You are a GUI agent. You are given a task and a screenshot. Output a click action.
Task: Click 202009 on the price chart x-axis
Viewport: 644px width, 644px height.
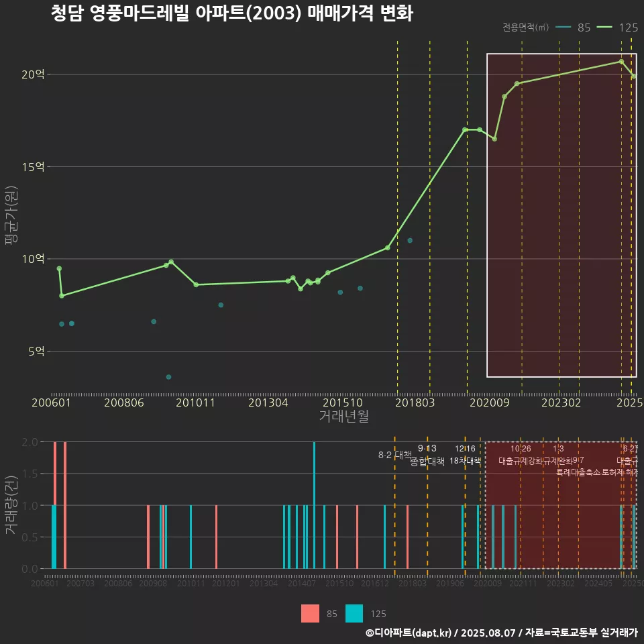tap(490, 402)
